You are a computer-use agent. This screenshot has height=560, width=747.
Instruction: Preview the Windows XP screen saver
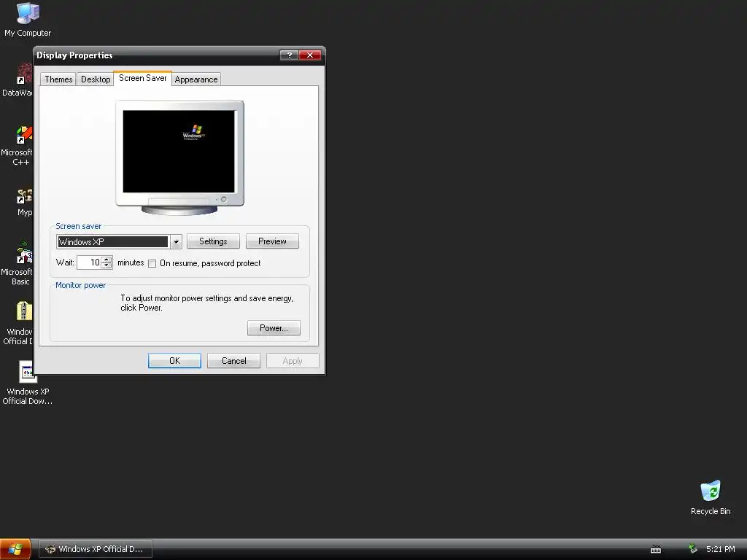[272, 241]
